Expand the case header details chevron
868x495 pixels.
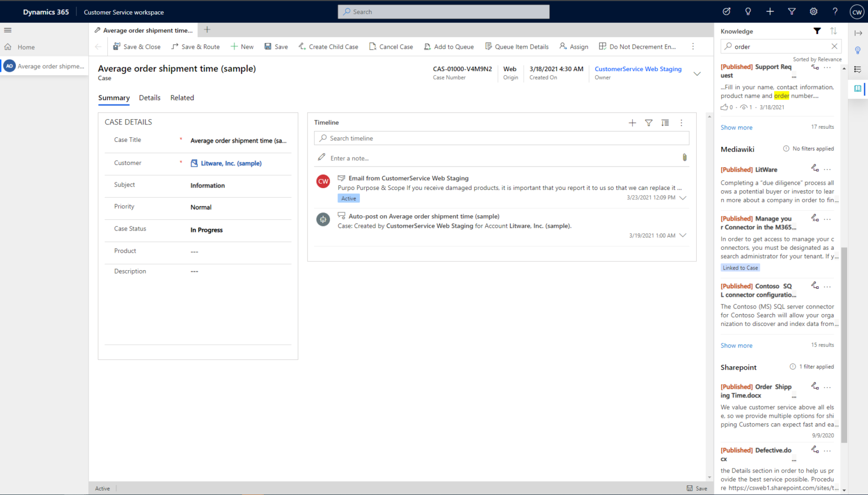[696, 73]
